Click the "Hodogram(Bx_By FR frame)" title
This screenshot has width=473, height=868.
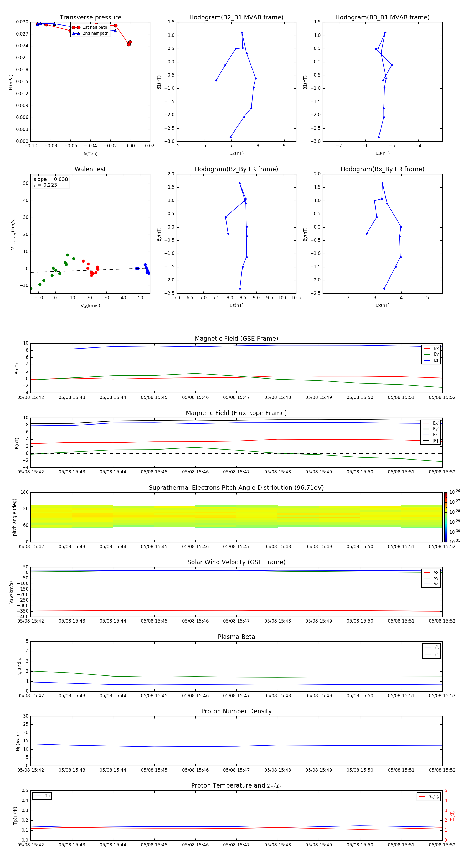click(382, 169)
